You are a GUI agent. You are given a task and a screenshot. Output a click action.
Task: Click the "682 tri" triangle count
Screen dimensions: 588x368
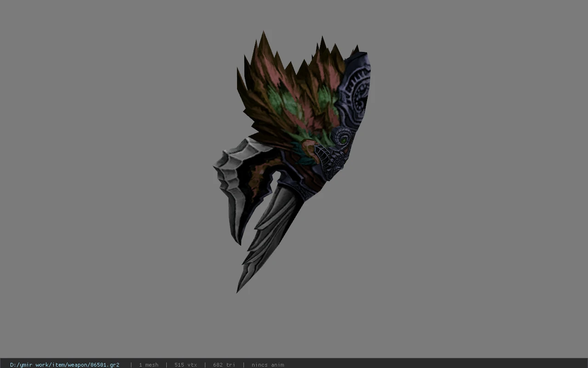(224, 365)
